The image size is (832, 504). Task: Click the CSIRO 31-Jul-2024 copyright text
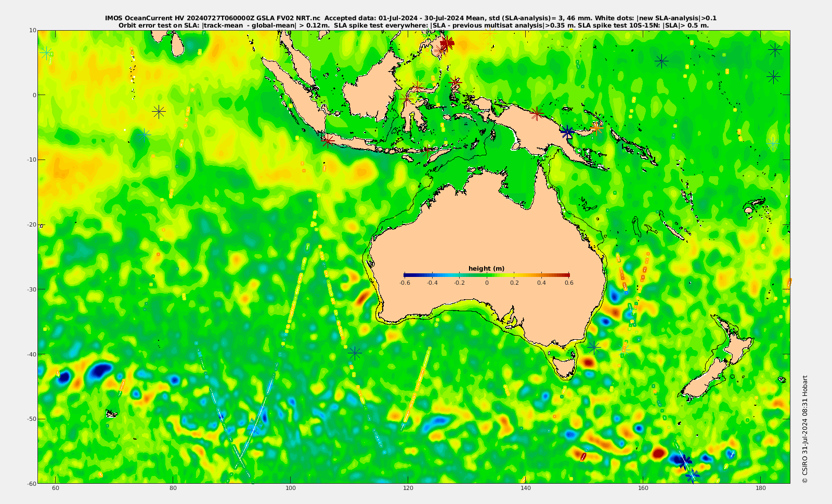(x=805, y=429)
